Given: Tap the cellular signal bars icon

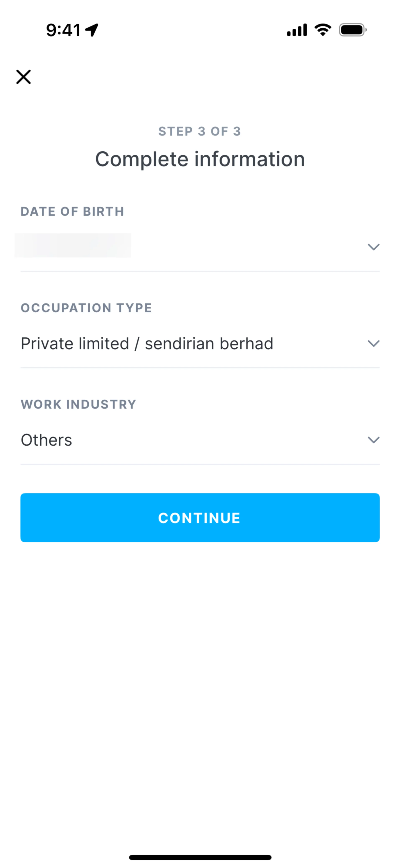Looking at the screenshot, I should pos(297,30).
